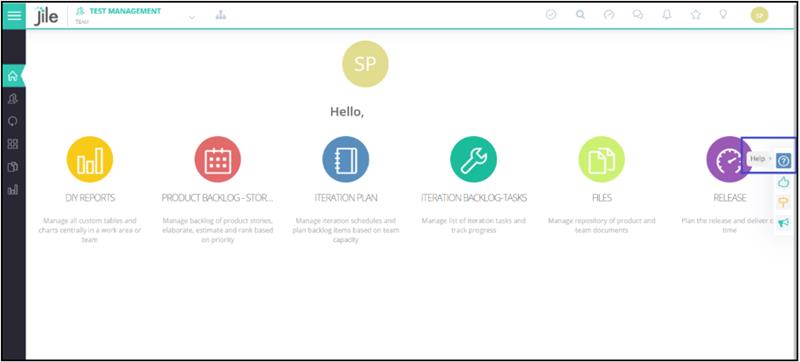The image size is (800, 362).
Task: Click the DIY REPORTS label
Action: tap(90, 198)
